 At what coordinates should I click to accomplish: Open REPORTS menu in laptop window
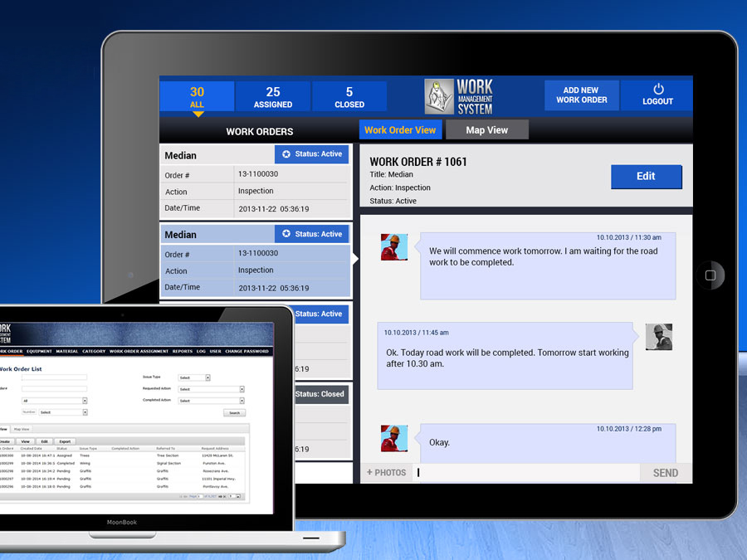(x=183, y=352)
